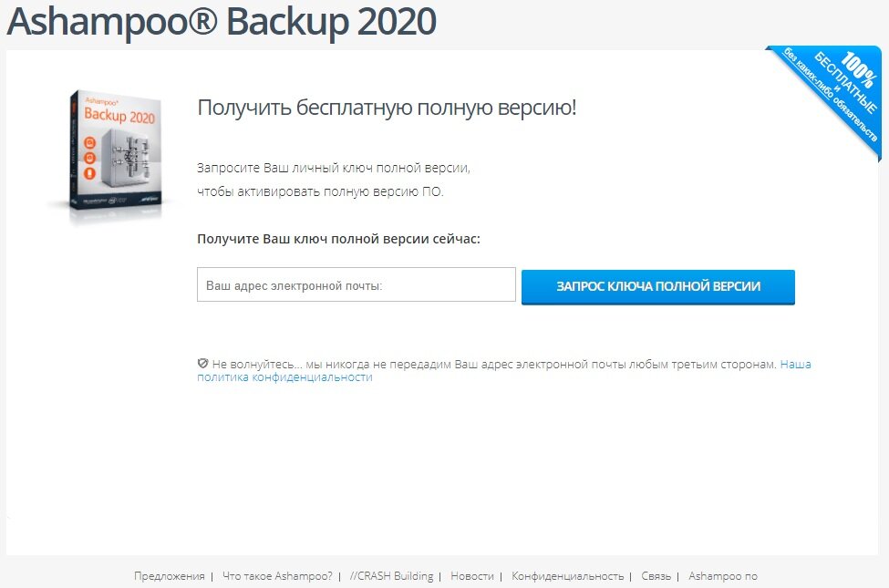
Task: Click the award badge on the product box
Action: coord(114,199)
